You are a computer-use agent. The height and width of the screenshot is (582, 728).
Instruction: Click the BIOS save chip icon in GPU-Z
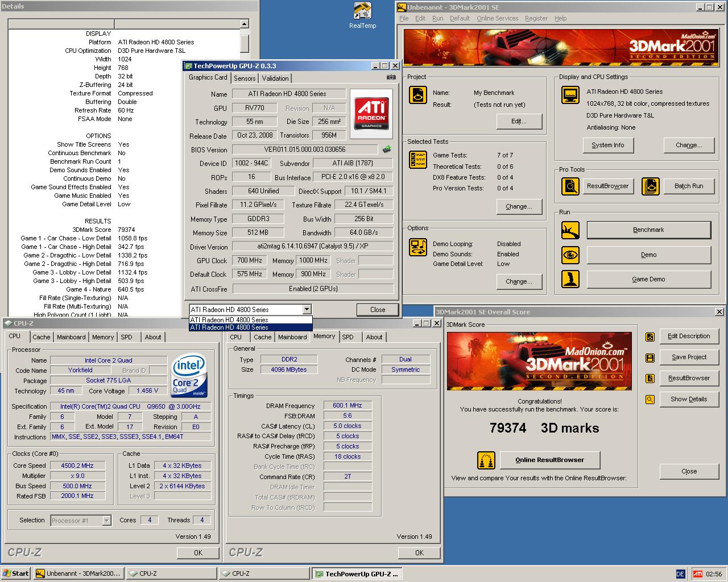[387, 149]
